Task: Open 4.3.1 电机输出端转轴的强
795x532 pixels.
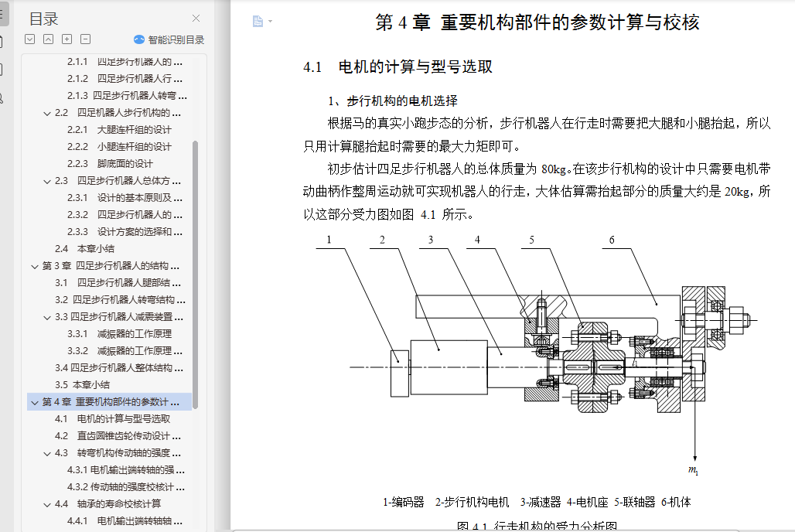Action: pyautogui.click(x=126, y=470)
